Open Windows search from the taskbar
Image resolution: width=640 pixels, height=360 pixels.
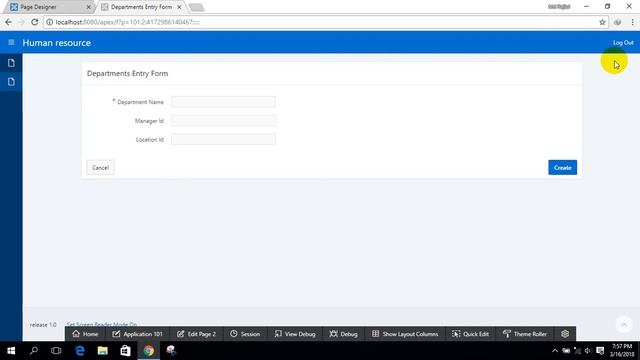coord(34,350)
